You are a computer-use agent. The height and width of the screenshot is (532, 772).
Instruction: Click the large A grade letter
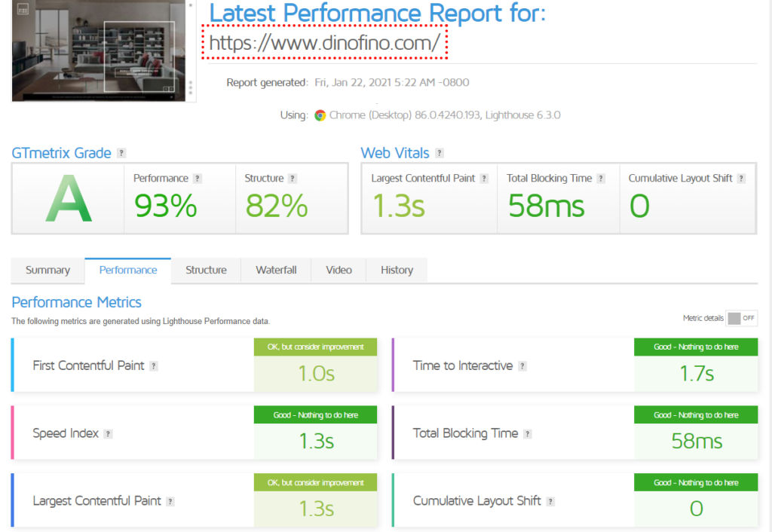tap(69, 199)
